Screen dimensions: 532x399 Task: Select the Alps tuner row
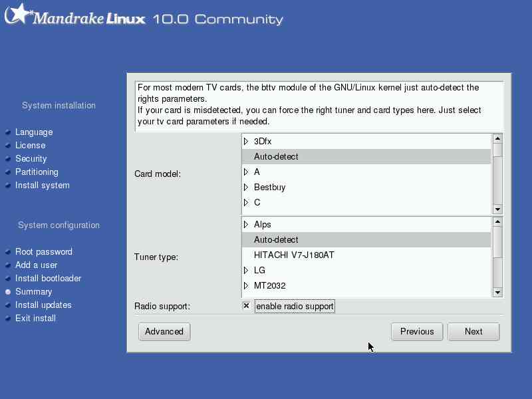(366, 224)
